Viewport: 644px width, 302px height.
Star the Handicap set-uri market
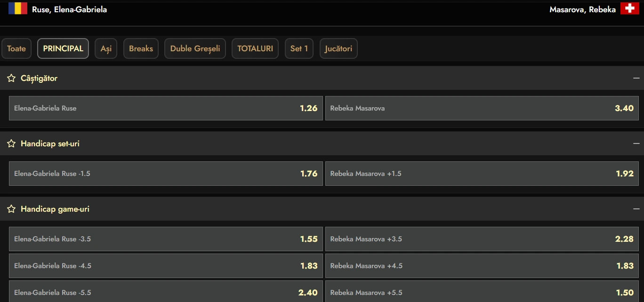point(11,143)
